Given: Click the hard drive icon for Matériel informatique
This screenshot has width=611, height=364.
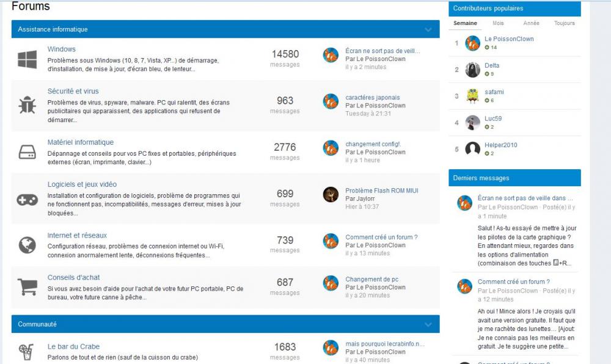Looking at the screenshot, I should [x=27, y=152].
